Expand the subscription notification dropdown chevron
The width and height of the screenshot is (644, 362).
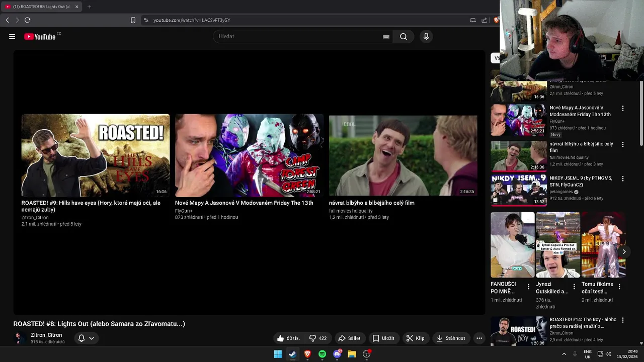coord(92,338)
